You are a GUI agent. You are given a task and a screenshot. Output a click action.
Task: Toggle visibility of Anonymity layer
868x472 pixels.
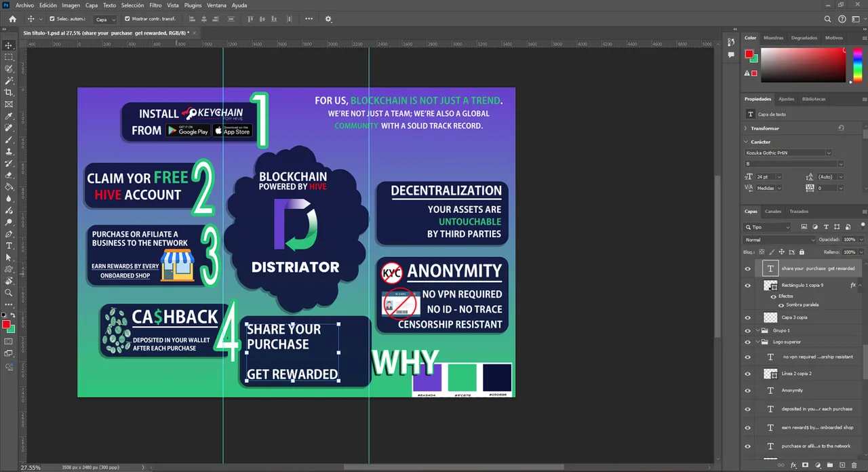(748, 391)
